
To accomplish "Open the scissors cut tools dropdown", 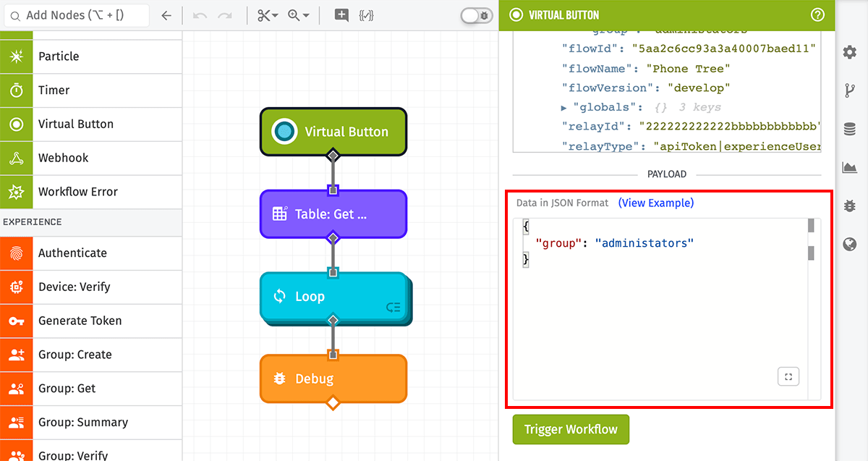I will click(x=268, y=15).
